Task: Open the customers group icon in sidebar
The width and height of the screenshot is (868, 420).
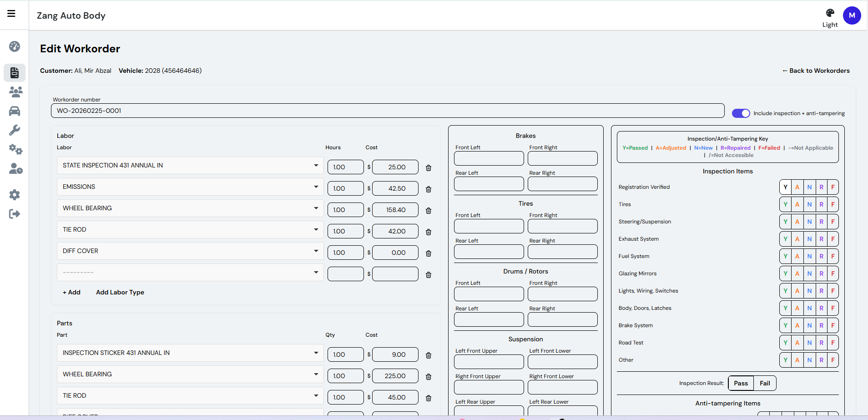Action: coord(15,92)
